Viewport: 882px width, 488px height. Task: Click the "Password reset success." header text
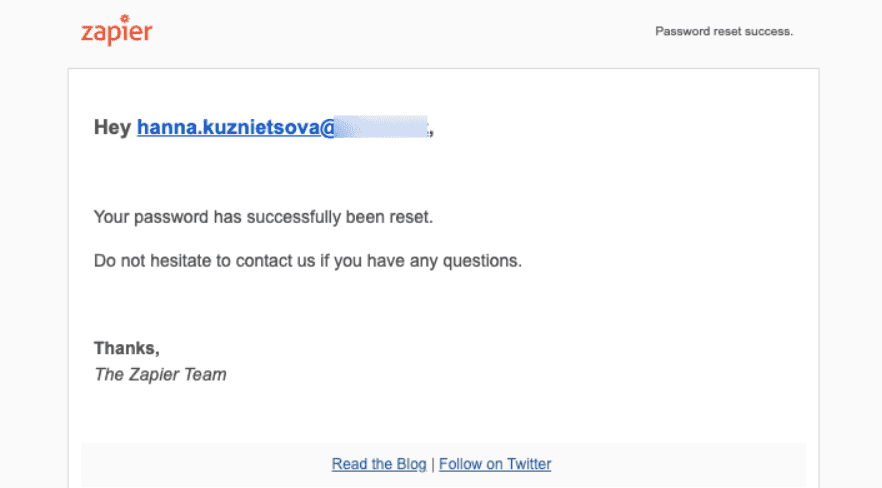(724, 31)
